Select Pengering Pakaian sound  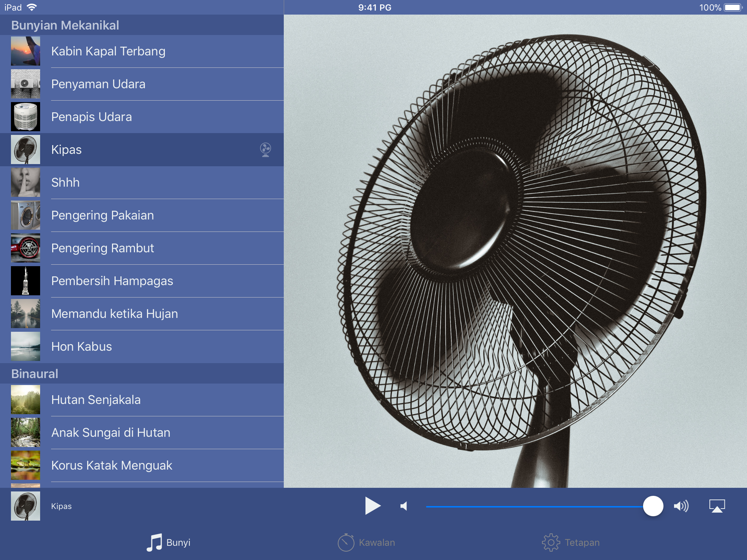pyautogui.click(x=142, y=215)
